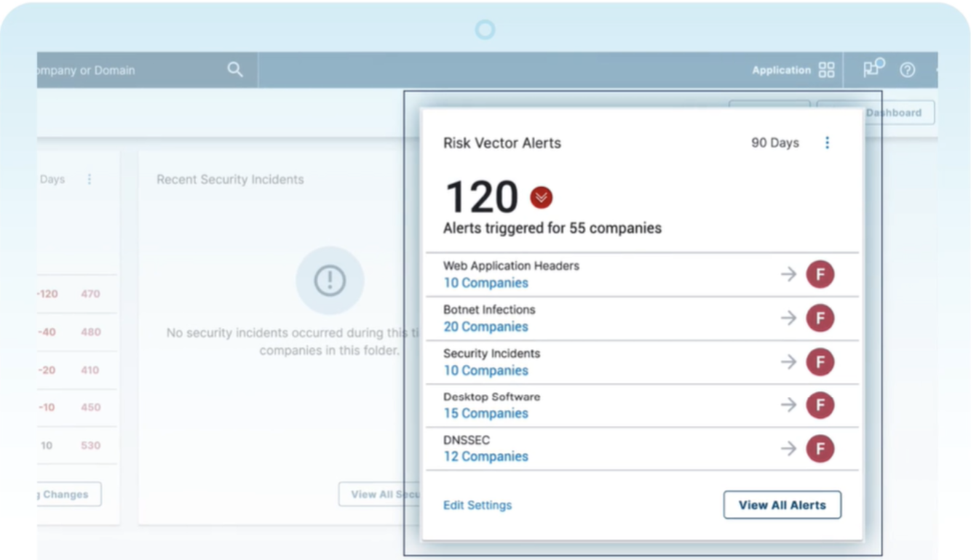Click the search magnifier icon

[234, 69]
